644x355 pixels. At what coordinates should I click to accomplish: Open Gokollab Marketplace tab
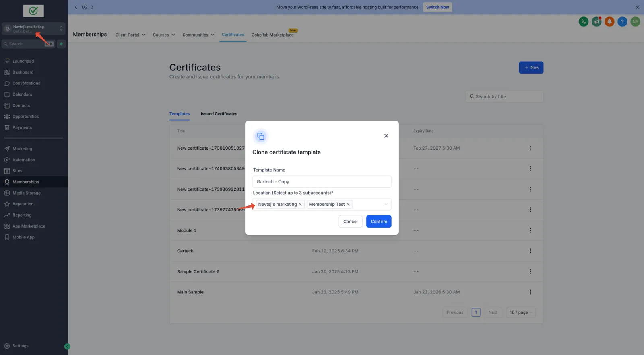pyautogui.click(x=272, y=35)
